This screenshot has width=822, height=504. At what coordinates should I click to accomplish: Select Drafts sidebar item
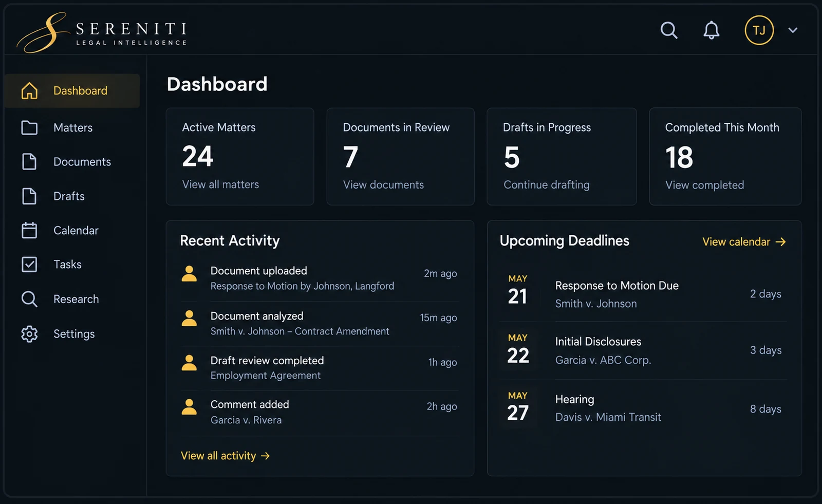[x=69, y=196]
